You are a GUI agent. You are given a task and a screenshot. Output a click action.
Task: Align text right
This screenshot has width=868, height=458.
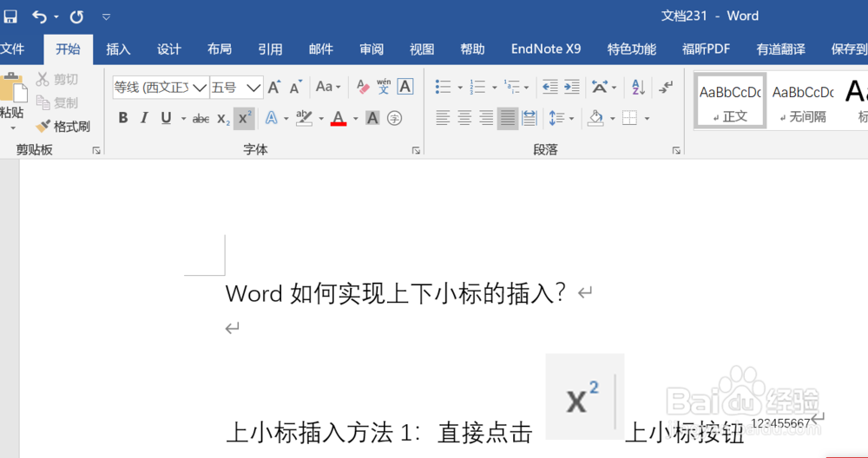486,118
